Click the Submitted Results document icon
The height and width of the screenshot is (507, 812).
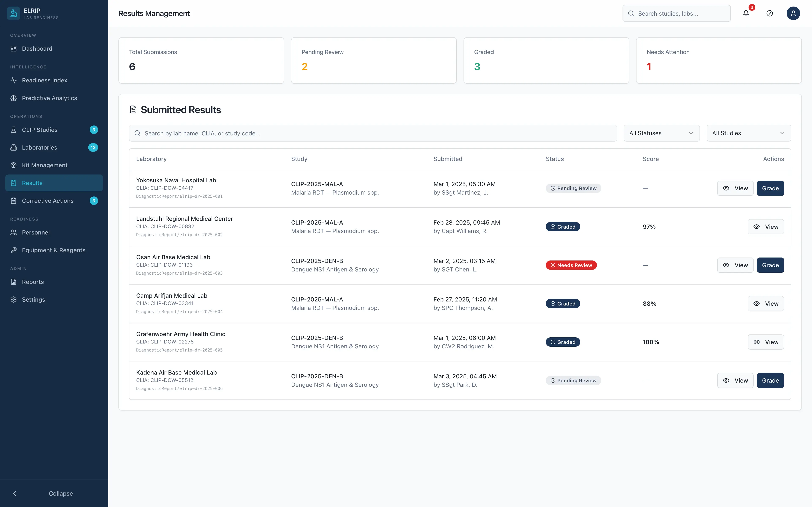tap(133, 110)
